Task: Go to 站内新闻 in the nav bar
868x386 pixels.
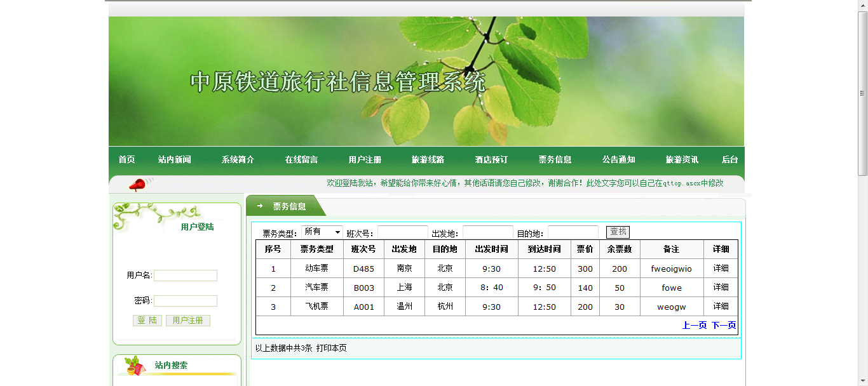Action: pyautogui.click(x=174, y=160)
